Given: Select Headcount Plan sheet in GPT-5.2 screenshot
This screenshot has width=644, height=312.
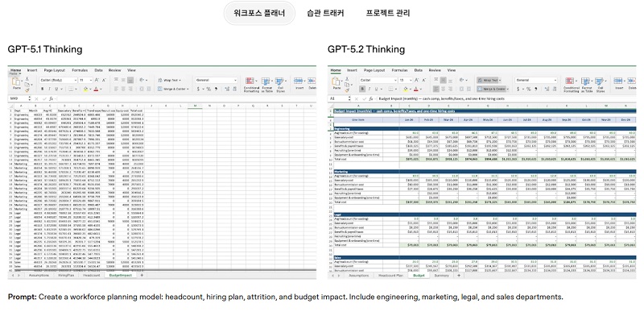Looking at the screenshot, I should pyautogui.click(x=391, y=276).
